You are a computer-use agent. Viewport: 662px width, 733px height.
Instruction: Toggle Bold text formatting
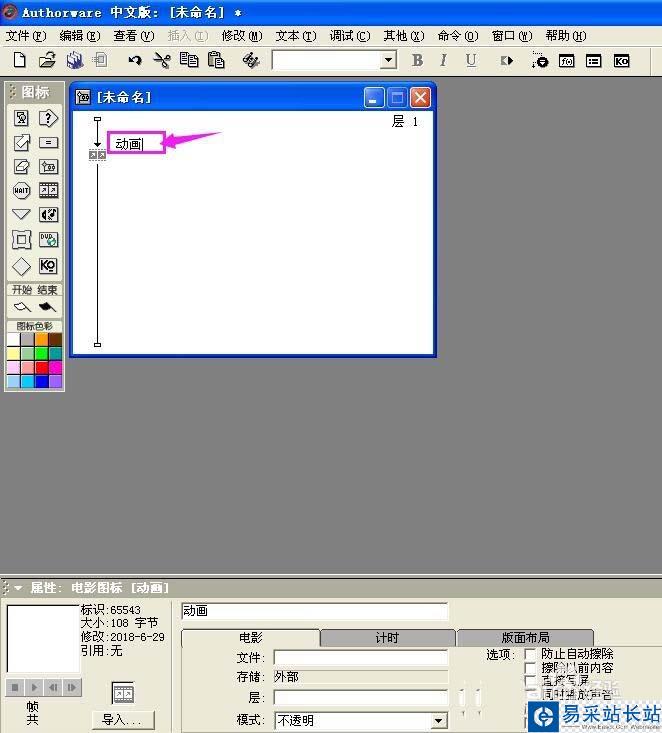pyautogui.click(x=417, y=60)
